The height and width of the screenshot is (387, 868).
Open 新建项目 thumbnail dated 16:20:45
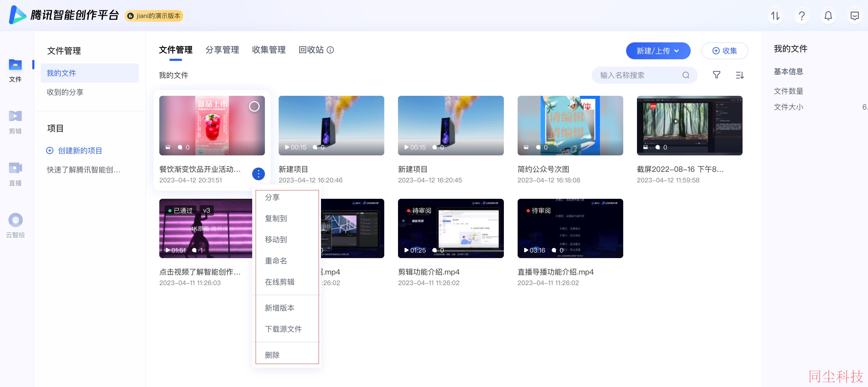pos(450,125)
